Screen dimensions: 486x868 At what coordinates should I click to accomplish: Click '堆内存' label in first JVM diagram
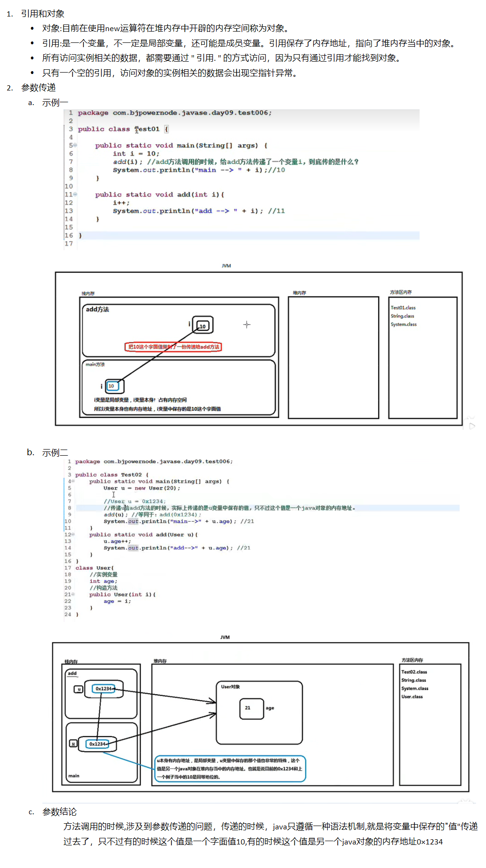300,293
